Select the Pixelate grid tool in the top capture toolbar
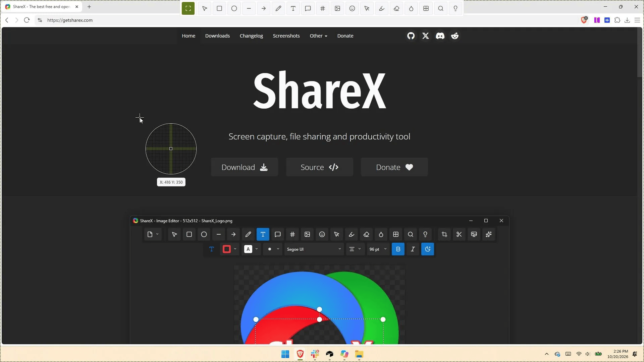 pyautogui.click(x=426, y=9)
